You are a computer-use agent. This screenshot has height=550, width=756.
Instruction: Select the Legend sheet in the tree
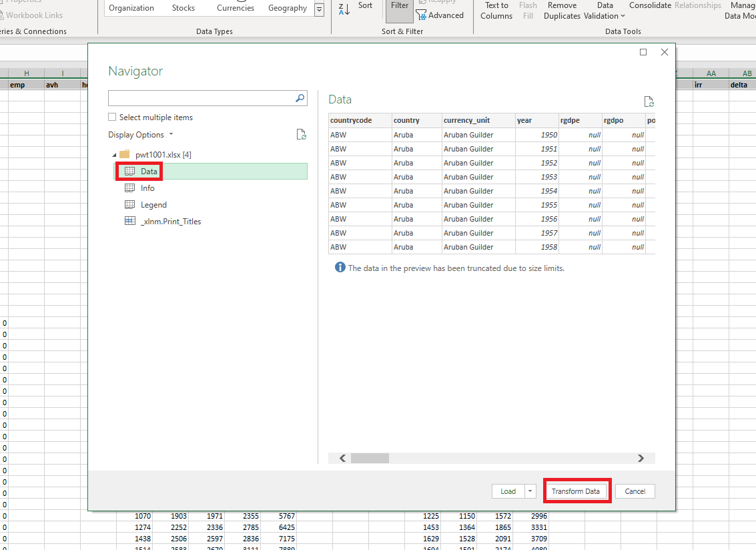coord(153,205)
